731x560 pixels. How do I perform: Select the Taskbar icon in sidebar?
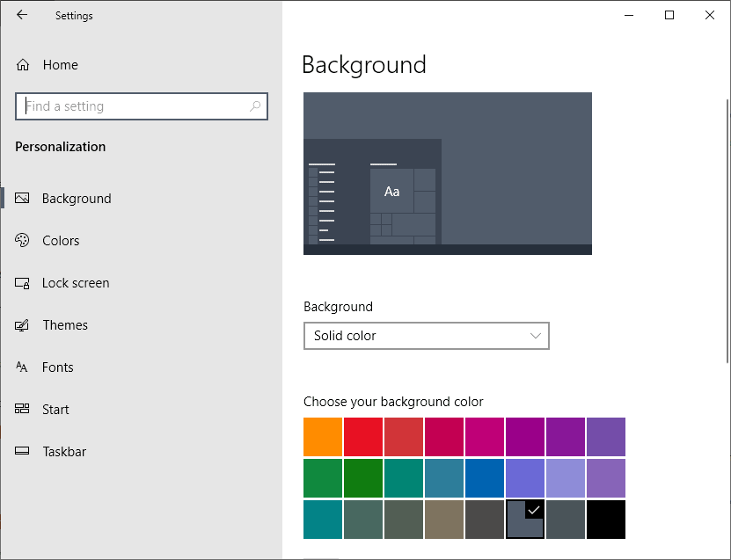coord(21,451)
